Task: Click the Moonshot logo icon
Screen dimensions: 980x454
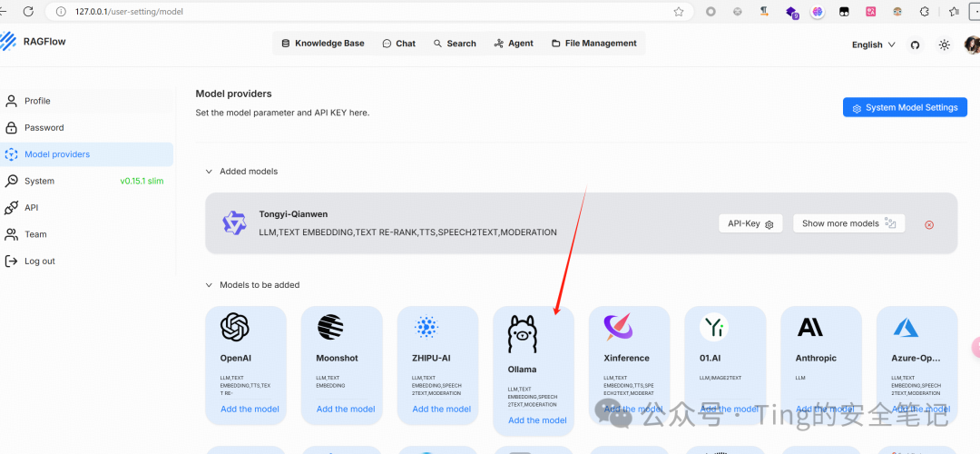Action: click(330, 327)
